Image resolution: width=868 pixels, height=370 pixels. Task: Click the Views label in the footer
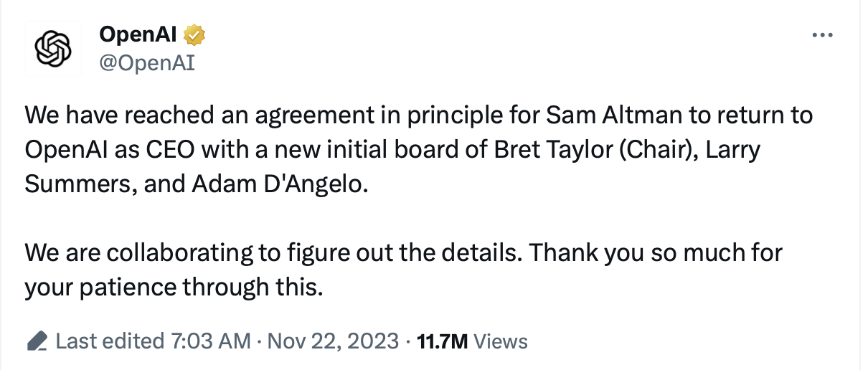tap(501, 342)
